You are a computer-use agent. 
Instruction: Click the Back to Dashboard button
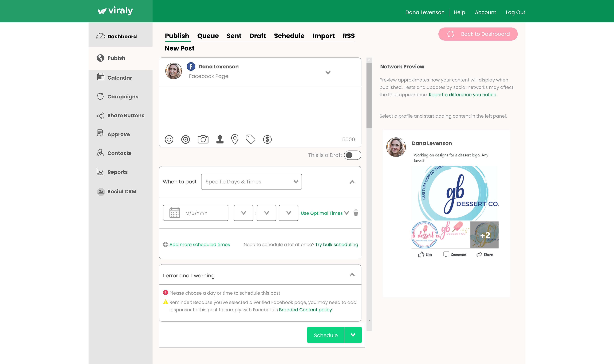(478, 34)
